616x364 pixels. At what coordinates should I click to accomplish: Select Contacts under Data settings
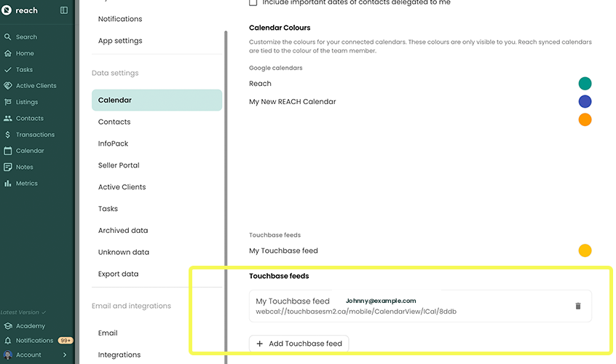tap(114, 122)
